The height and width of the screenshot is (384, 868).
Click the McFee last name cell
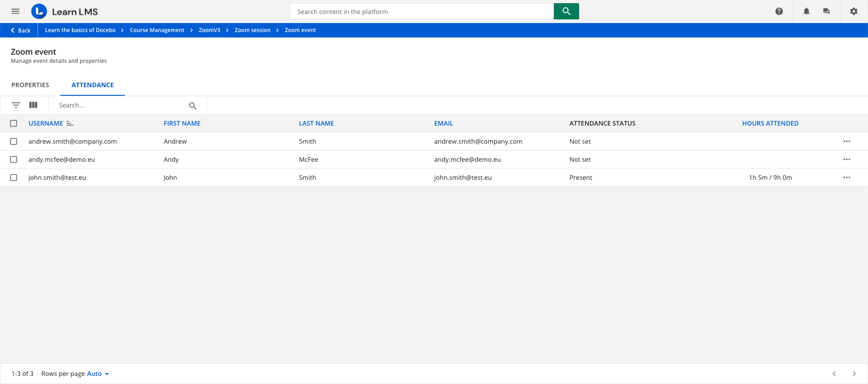tap(308, 159)
